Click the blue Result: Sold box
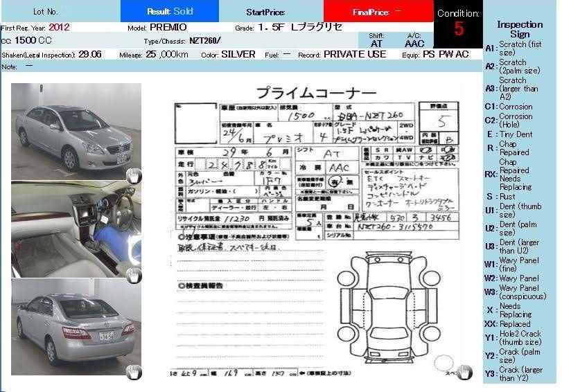The height and width of the screenshot is (392, 562). (x=170, y=12)
